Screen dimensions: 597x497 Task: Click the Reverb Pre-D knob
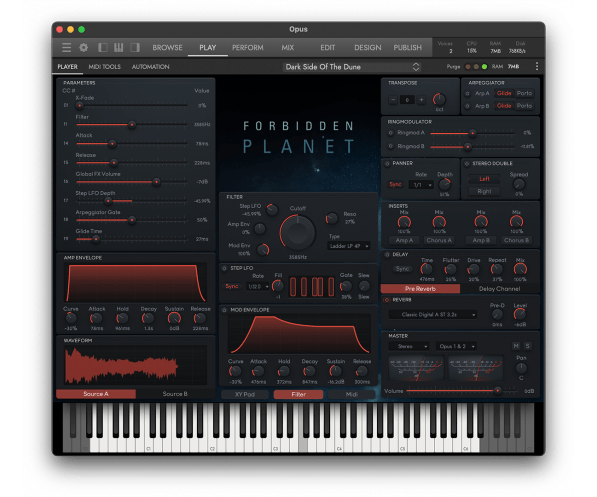497,315
